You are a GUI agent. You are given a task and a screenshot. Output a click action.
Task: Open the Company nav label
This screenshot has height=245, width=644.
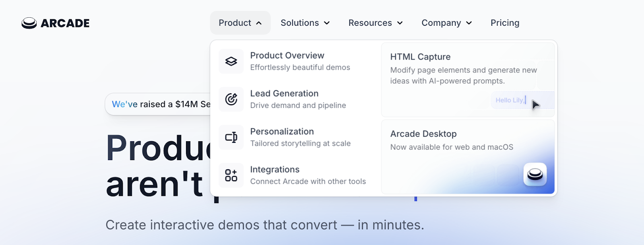pyautogui.click(x=441, y=23)
